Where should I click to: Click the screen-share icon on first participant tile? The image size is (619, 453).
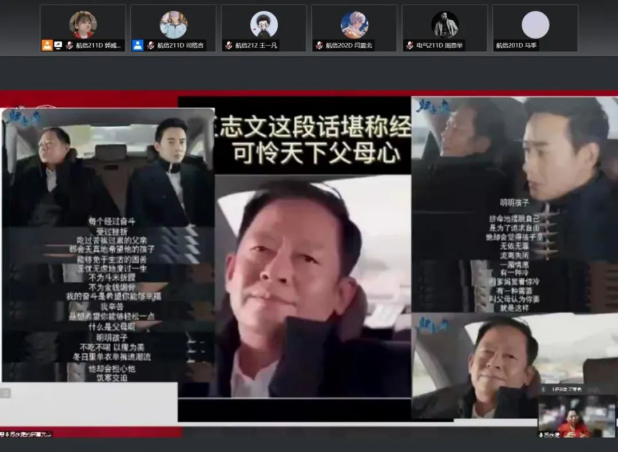(58, 45)
